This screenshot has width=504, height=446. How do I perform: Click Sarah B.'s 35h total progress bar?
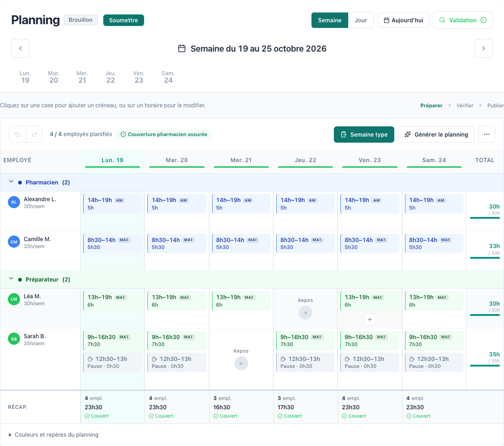[485, 366]
